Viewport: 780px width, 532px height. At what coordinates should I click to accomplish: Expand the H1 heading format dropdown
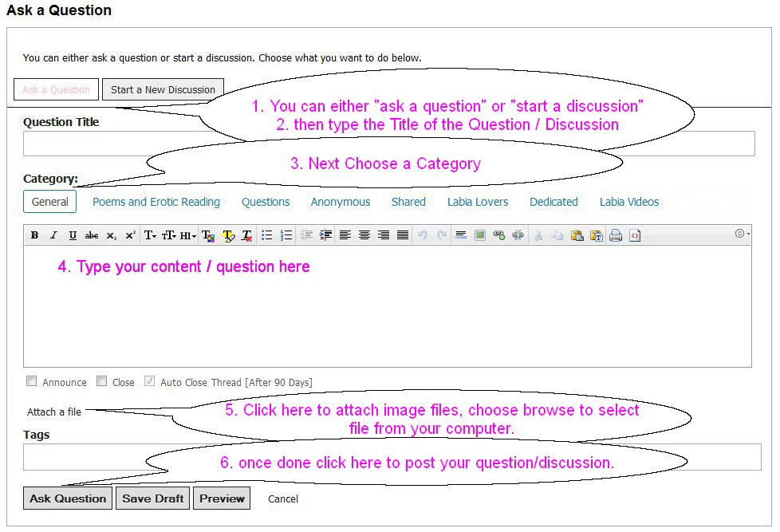188,235
